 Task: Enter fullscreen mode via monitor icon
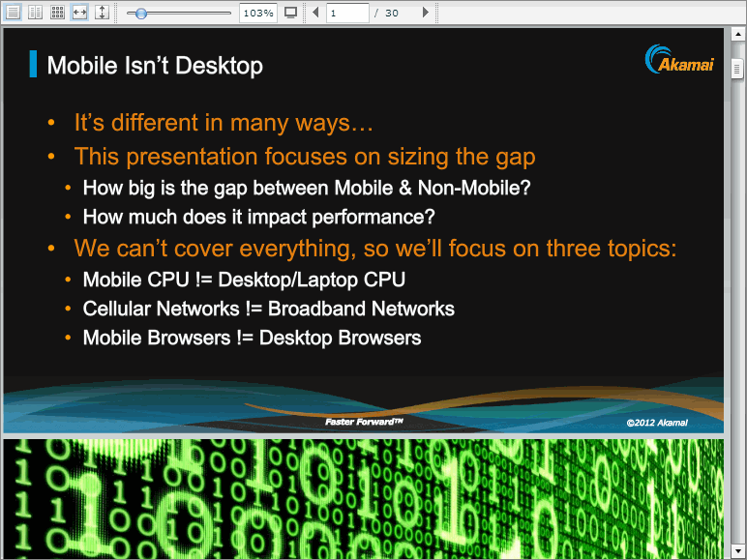[x=290, y=13]
